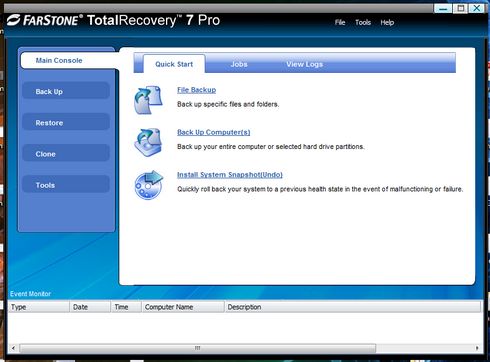490x362 pixels.
Task: Open the Clone sidebar section
Action: [66, 154]
